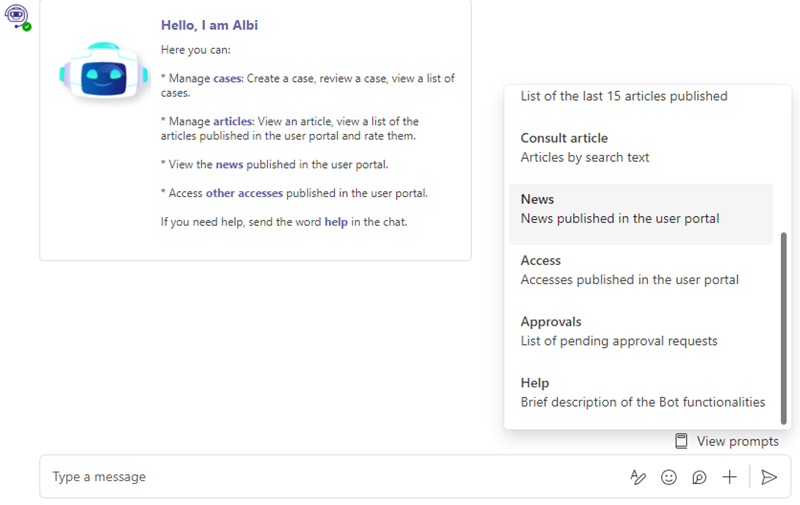Click the robot image in the welcome card
This screenshot has width=800, height=505.
[x=104, y=71]
